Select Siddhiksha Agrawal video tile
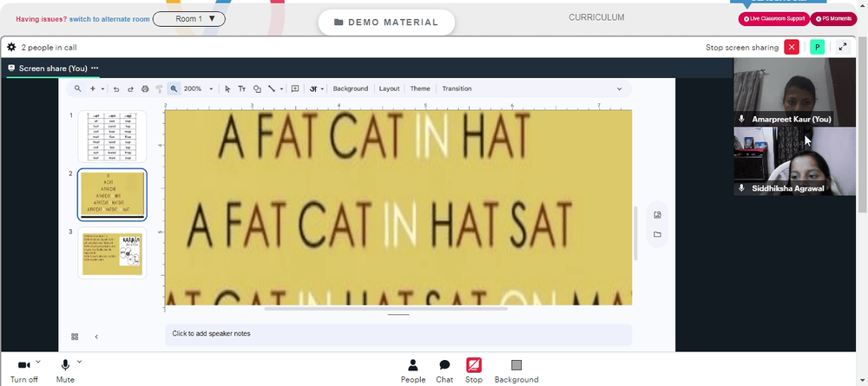This screenshot has width=868, height=386. point(794,161)
